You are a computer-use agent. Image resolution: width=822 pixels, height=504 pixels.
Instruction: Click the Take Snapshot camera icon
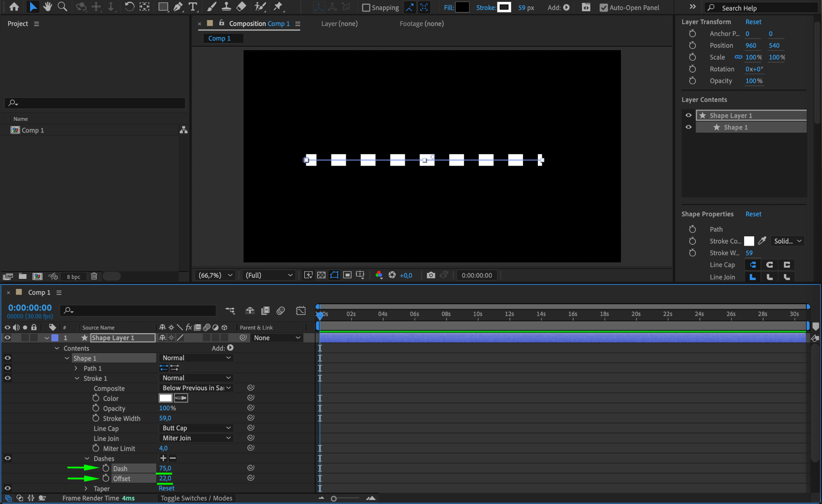pyautogui.click(x=431, y=275)
